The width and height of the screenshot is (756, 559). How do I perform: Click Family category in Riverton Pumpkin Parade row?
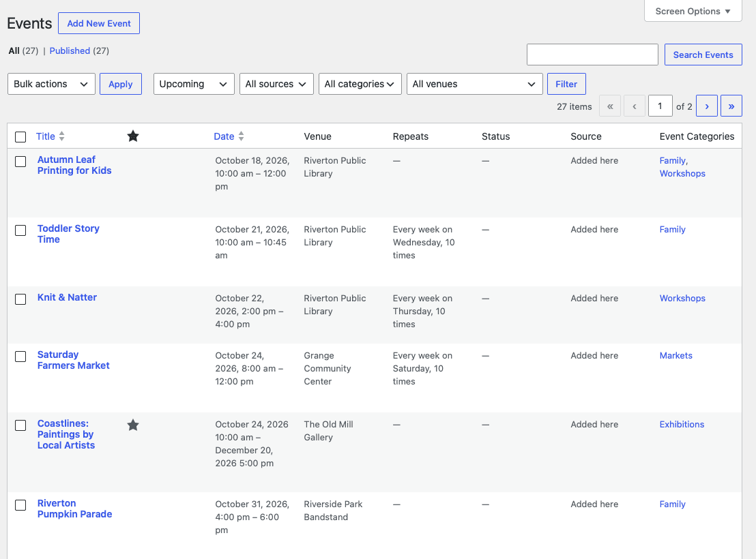673,504
